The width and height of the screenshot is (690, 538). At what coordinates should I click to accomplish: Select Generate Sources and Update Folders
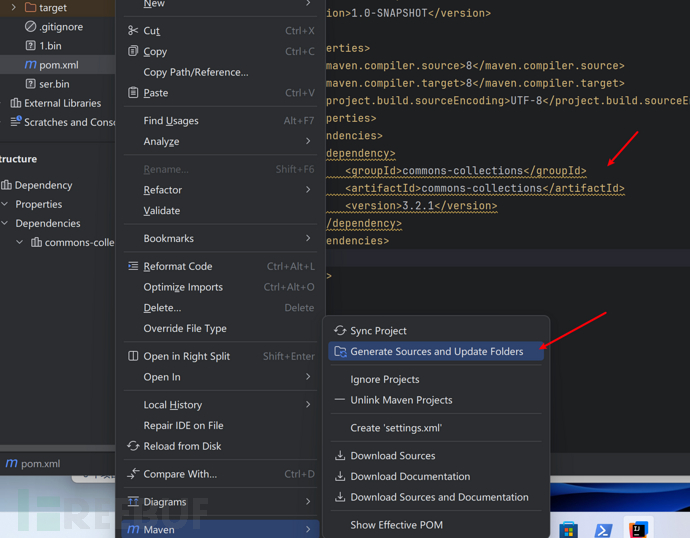(436, 352)
